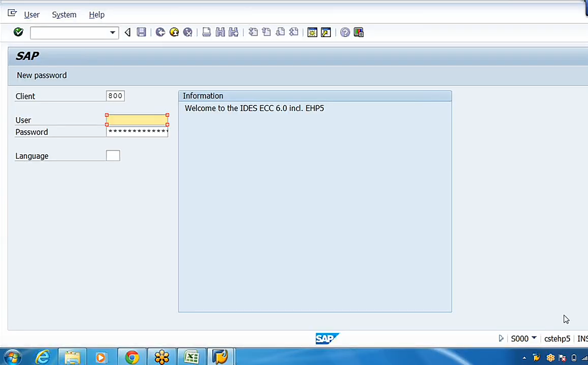Open Windows Explorer from the taskbar
Screen dimensions: 588x365
tap(72, 357)
